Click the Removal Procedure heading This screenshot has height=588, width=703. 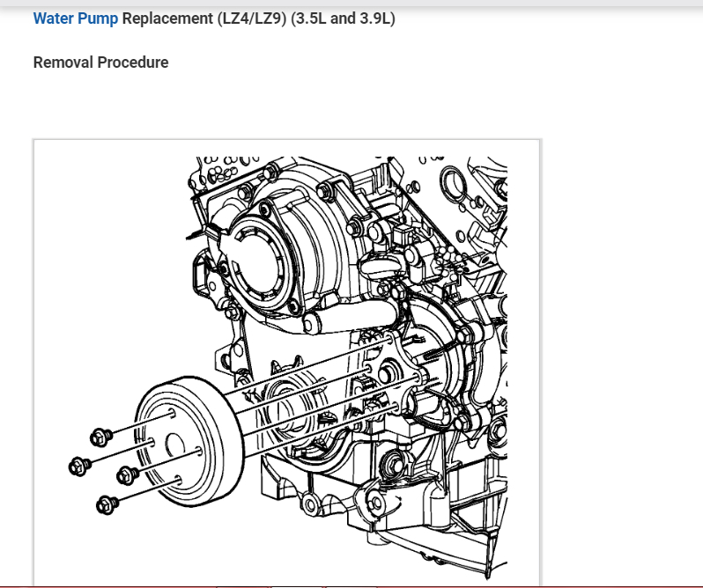pyautogui.click(x=100, y=62)
